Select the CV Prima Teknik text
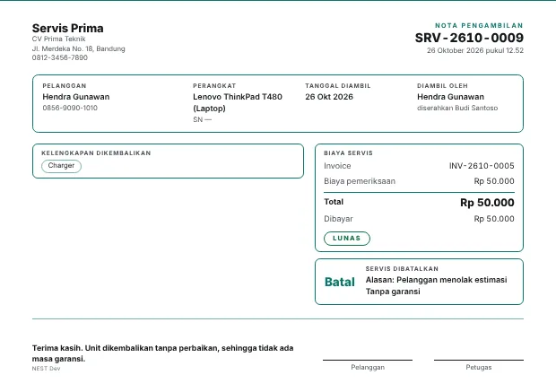Viewport: 556px width, 392px height. pos(59,39)
